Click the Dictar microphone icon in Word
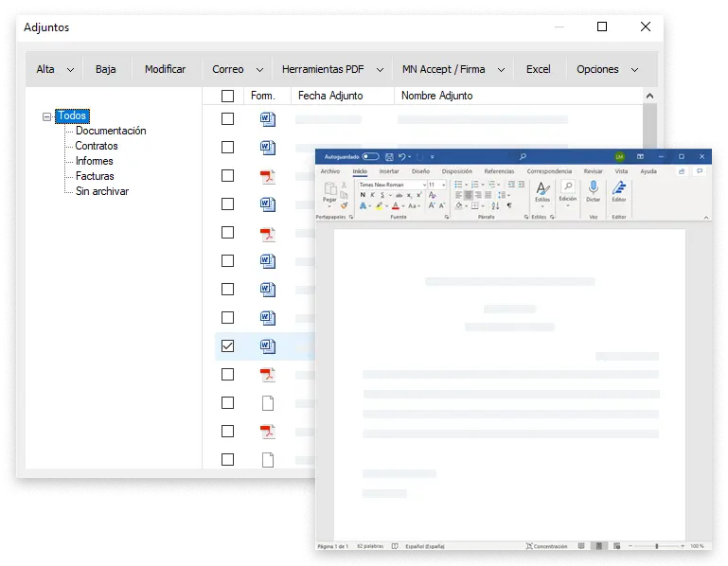728x566 pixels. 593,188
